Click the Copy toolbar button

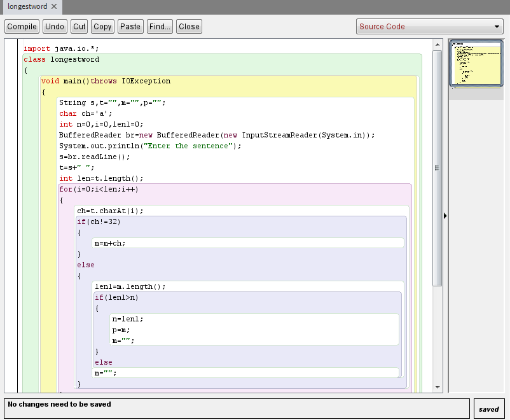102,27
